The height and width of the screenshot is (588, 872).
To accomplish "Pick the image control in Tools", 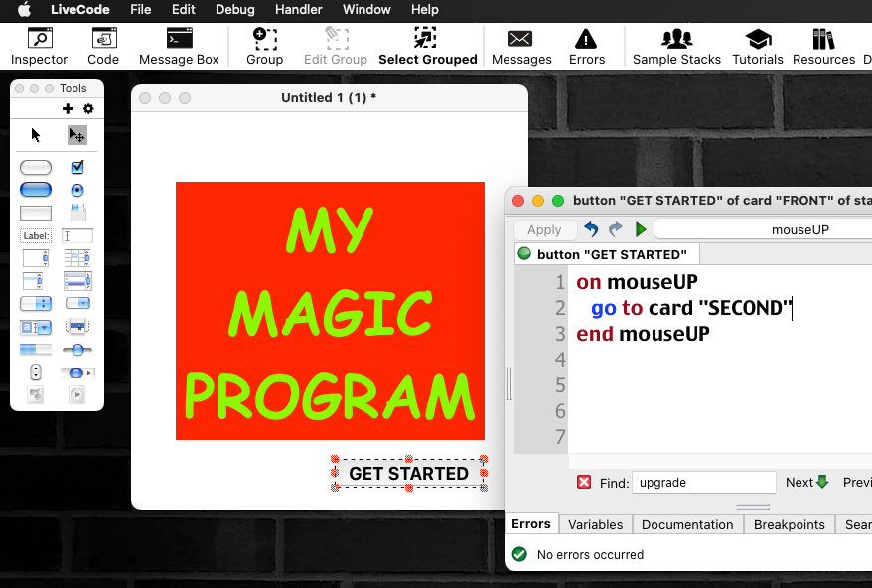I will tap(36, 395).
